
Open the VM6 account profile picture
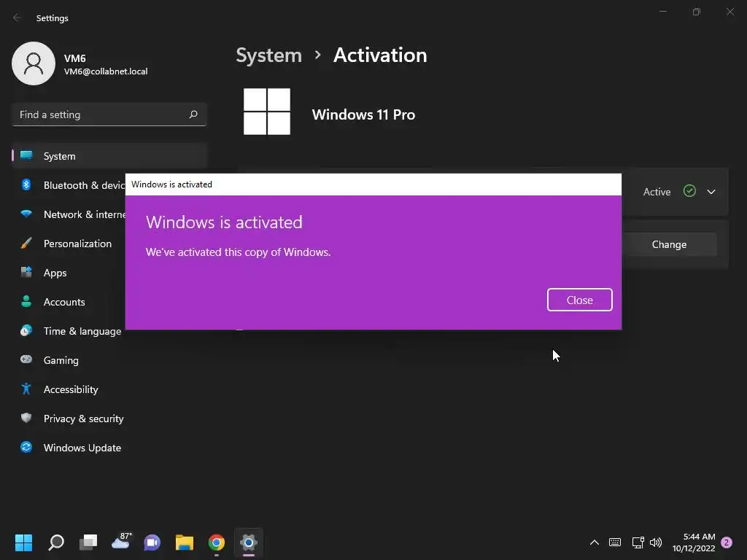tap(34, 63)
